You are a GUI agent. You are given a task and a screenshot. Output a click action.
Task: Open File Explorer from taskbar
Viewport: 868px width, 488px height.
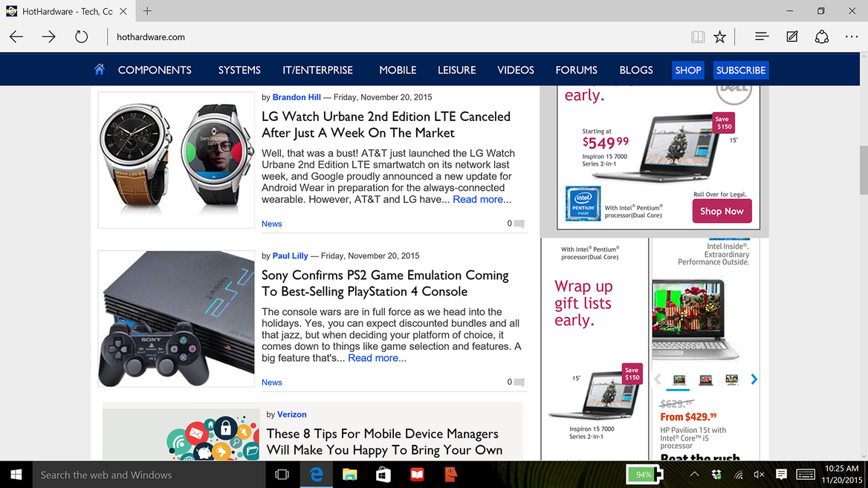pyautogui.click(x=349, y=475)
